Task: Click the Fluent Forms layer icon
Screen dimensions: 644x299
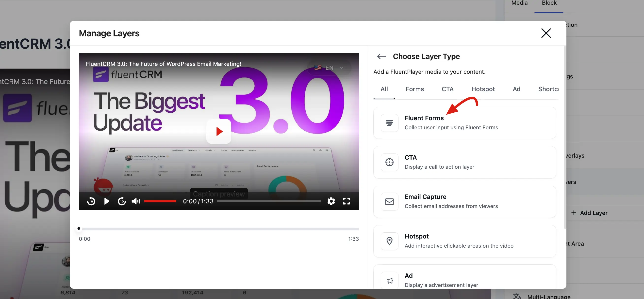Action: click(389, 123)
